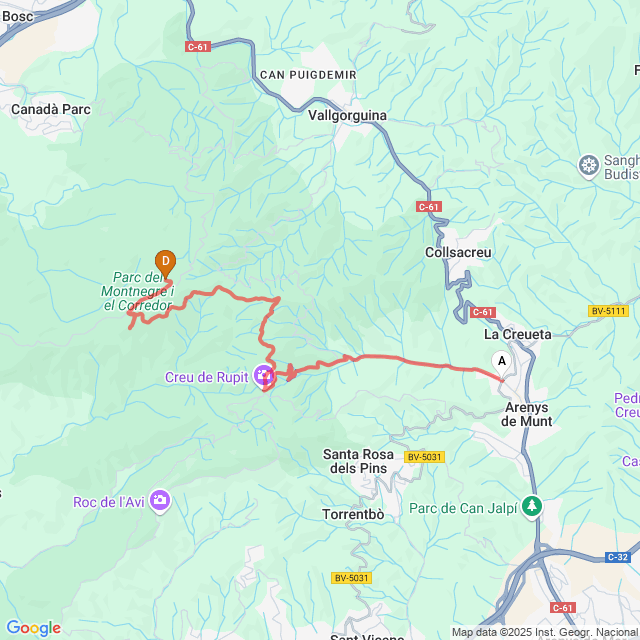640x640 pixels.
Task: Click the Canadà Parc label
Action: [51, 109]
